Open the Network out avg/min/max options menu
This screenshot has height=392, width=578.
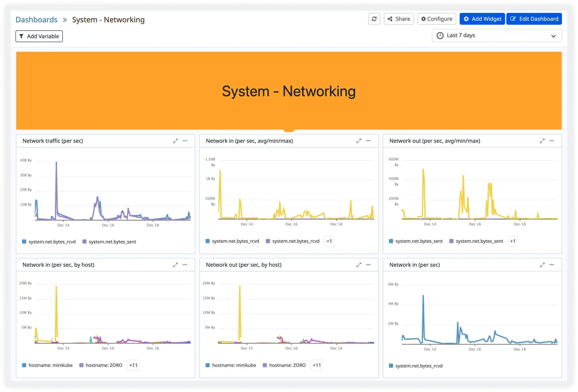(x=552, y=141)
